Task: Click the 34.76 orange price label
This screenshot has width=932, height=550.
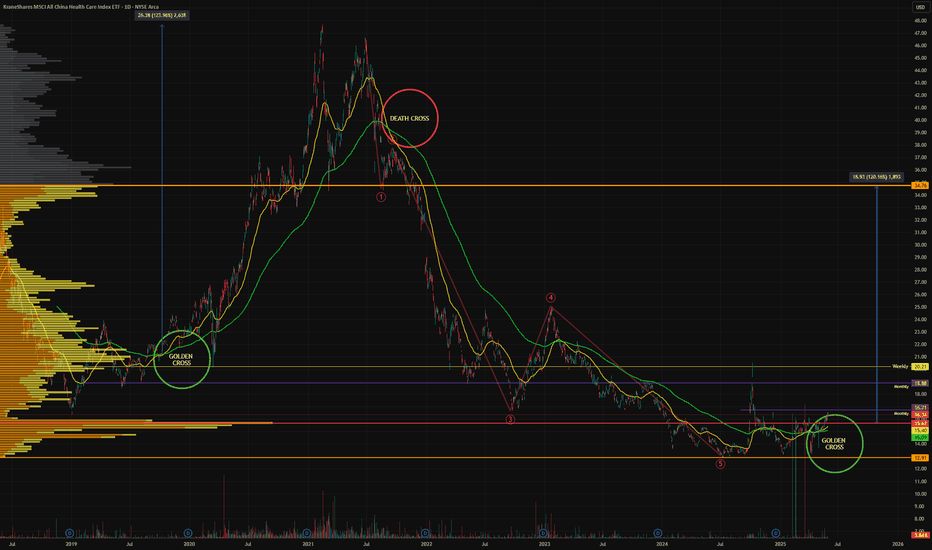Action: point(920,186)
